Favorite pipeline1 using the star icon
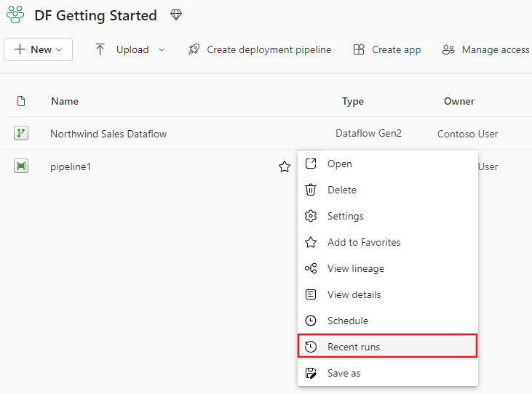This screenshot has height=394, width=532. click(x=285, y=167)
